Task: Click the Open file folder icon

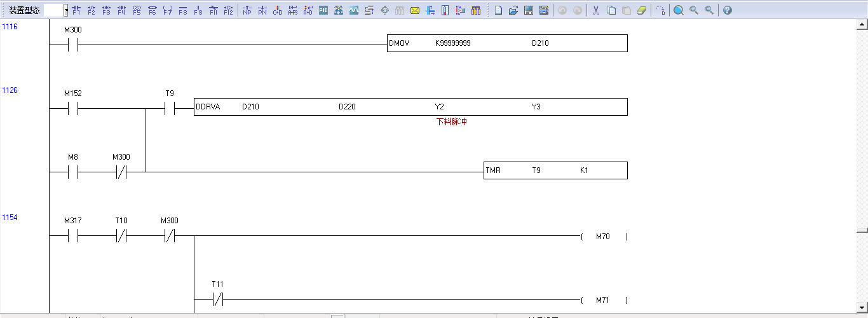Action: 513,10
